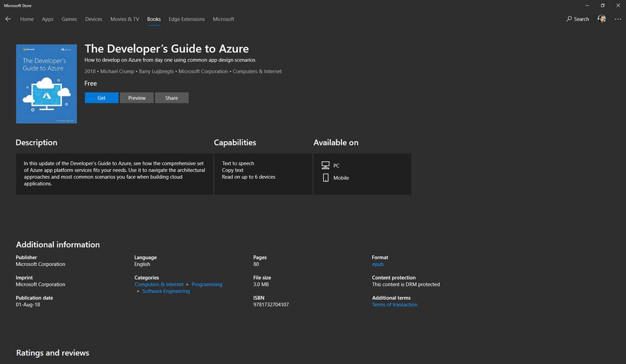
Task: Click the back arrow icon
Action: coord(8,19)
